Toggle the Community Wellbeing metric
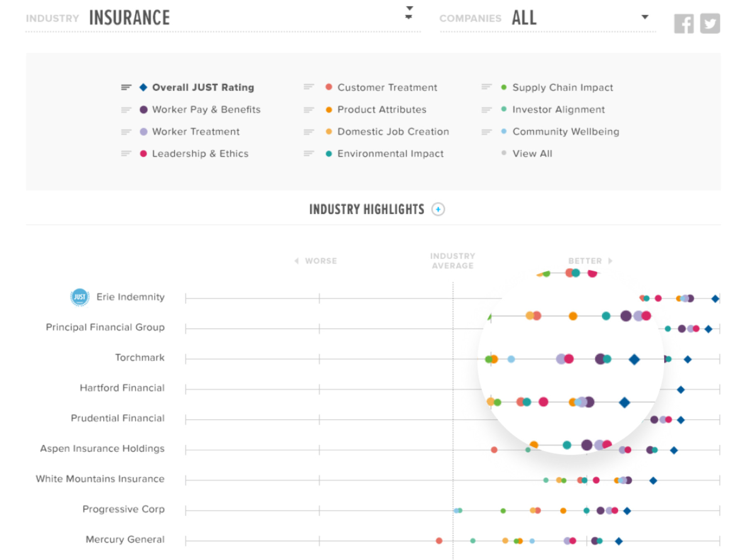The height and width of the screenshot is (560, 747). pos(566,131)
